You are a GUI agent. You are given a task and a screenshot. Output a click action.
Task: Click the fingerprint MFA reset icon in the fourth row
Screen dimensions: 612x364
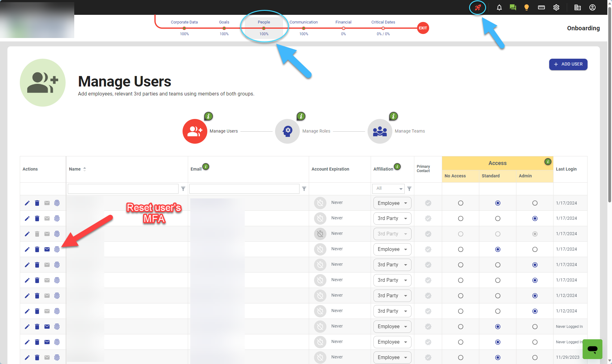click(x=57, y=249)
